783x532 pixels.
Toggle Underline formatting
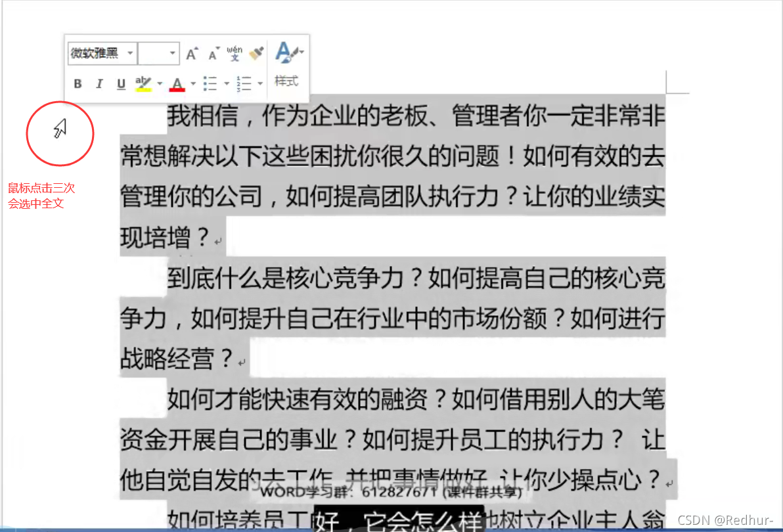[x=121, y=83]
